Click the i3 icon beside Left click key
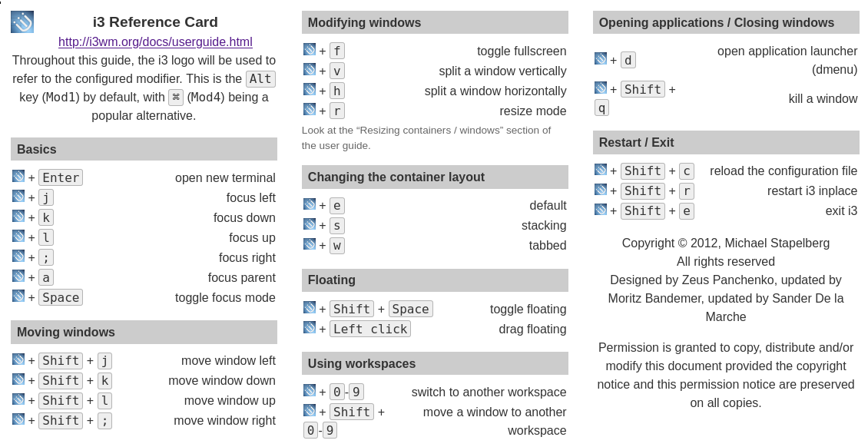Screen dimensions: 868x447 point(310,328)
